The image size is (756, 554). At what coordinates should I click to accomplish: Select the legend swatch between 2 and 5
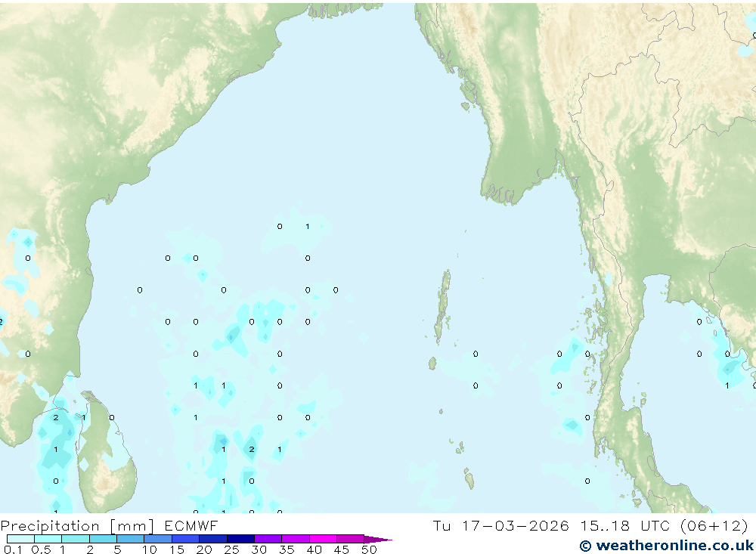click(x=103, y=539)
